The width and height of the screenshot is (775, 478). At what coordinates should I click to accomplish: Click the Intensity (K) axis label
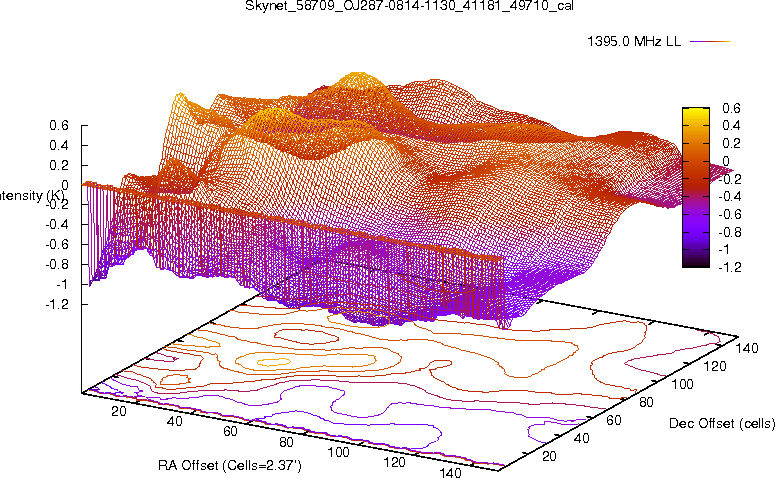[x=32, y=196]
